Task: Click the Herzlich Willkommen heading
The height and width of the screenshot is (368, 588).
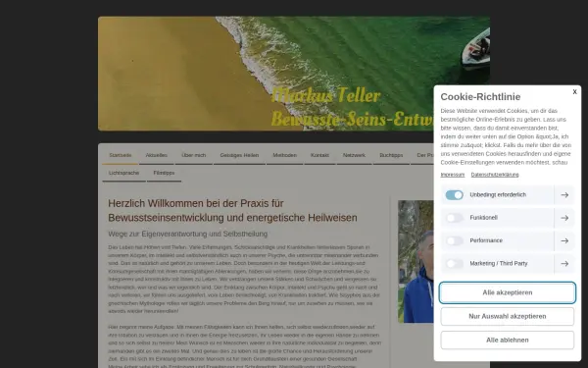Action: pos(232,211)
